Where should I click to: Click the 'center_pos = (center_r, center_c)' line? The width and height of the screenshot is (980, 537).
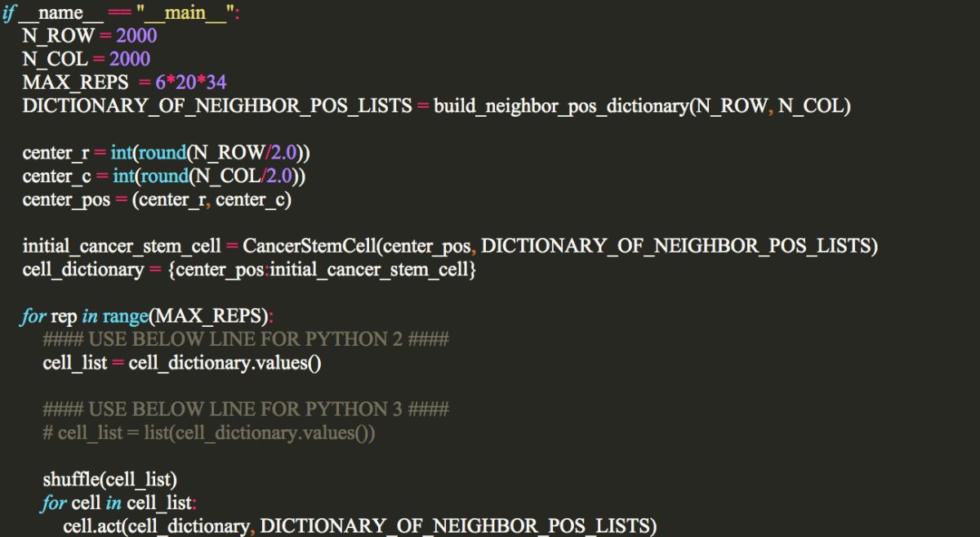point(157,200)
